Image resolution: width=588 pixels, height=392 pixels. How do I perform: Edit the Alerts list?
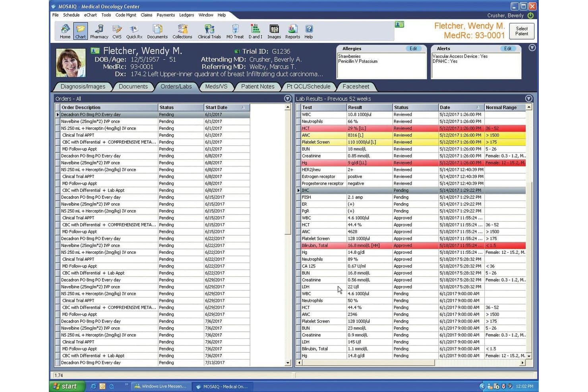508,48
